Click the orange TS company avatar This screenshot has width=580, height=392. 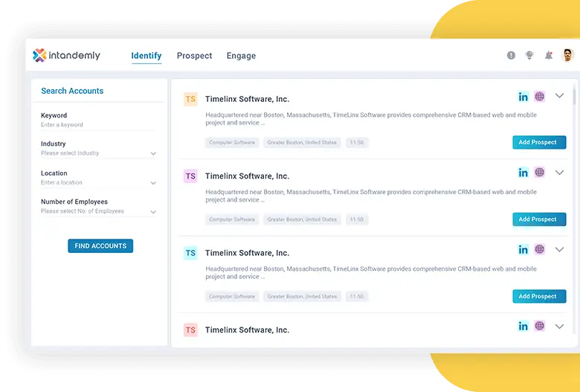point(190,99)
